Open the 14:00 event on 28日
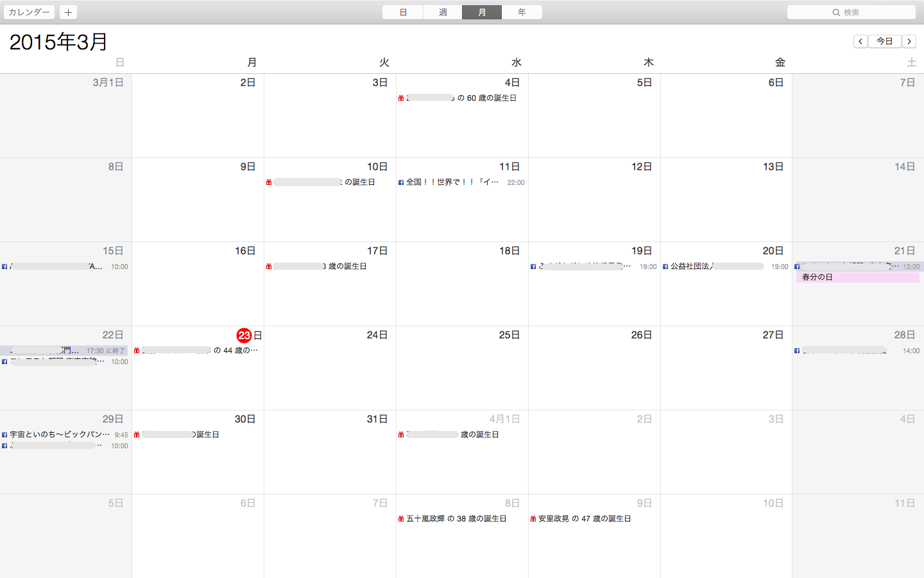Image resolution: width=924 pixels, height=578 pixels. tap(858, 351)
